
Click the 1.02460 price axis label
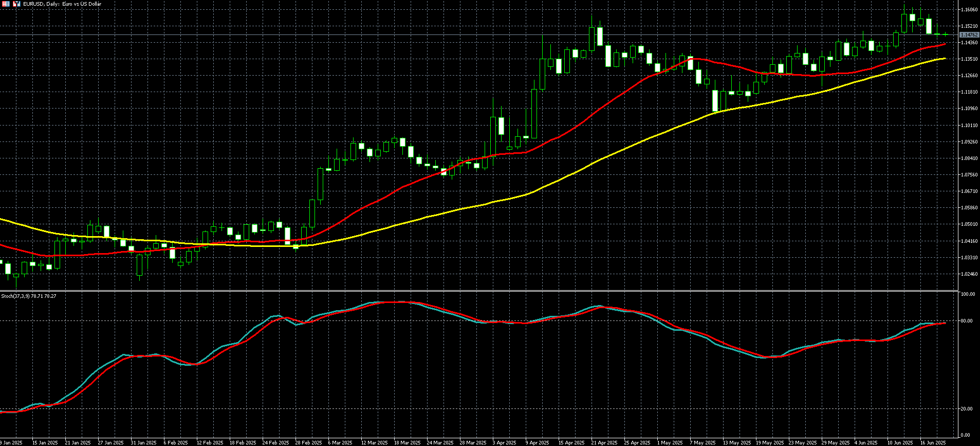[969, 274]
